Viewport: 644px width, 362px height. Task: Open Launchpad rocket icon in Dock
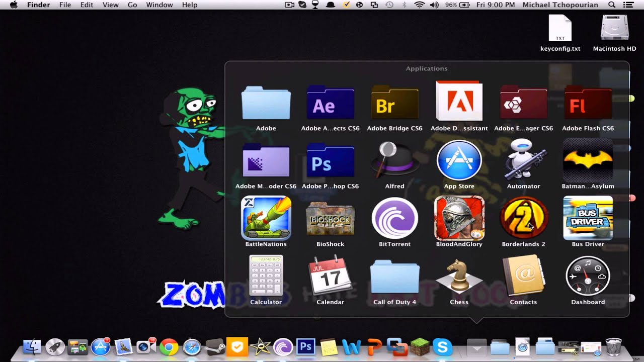(x=55, y=347)
